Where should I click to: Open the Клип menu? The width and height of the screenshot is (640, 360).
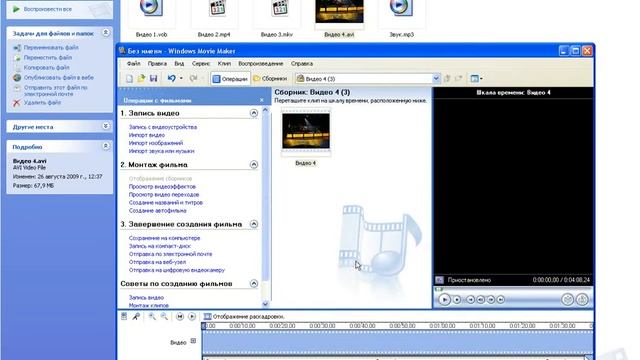224,64
